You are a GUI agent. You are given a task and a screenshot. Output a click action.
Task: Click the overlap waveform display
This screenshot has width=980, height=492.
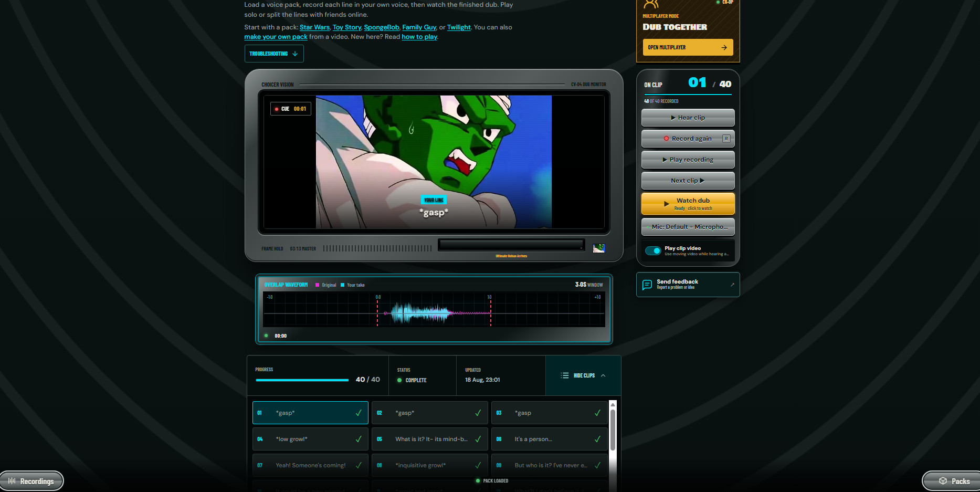(434, 310)
